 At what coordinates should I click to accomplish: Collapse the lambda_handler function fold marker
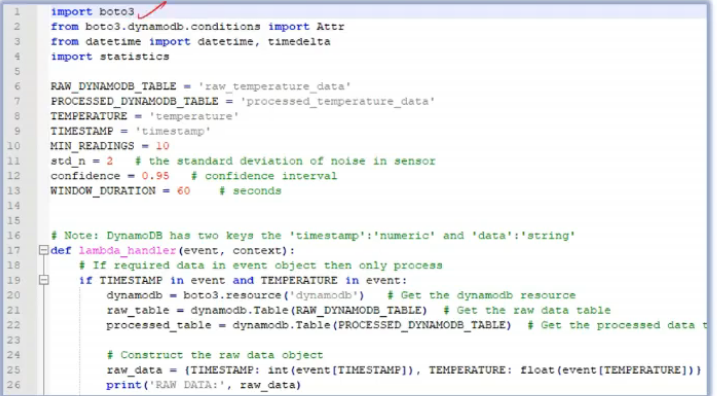pos(43,250)
